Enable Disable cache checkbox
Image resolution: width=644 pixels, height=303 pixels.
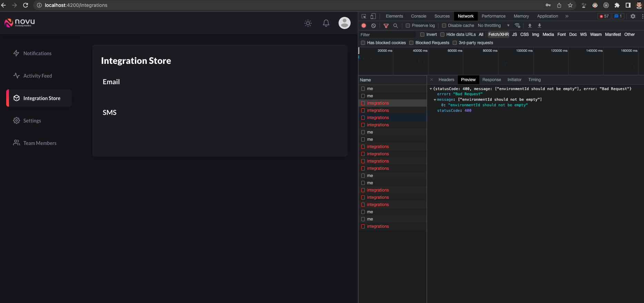[x=444, y=26]
